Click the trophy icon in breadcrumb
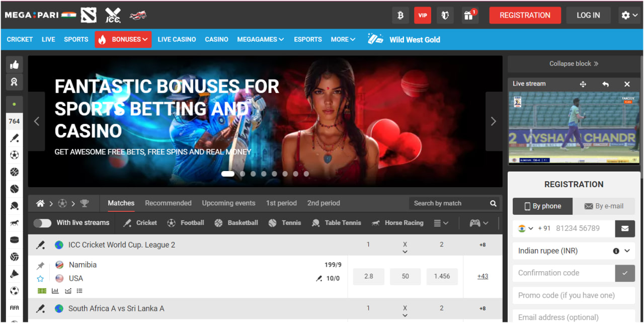 tap(84, 203)
